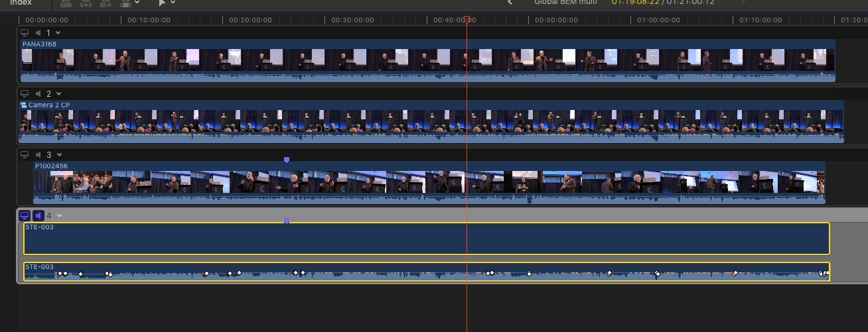The image size is (868, 332).
Task: Click the P1002456 audio waveform strip
Action: [429, 199]
